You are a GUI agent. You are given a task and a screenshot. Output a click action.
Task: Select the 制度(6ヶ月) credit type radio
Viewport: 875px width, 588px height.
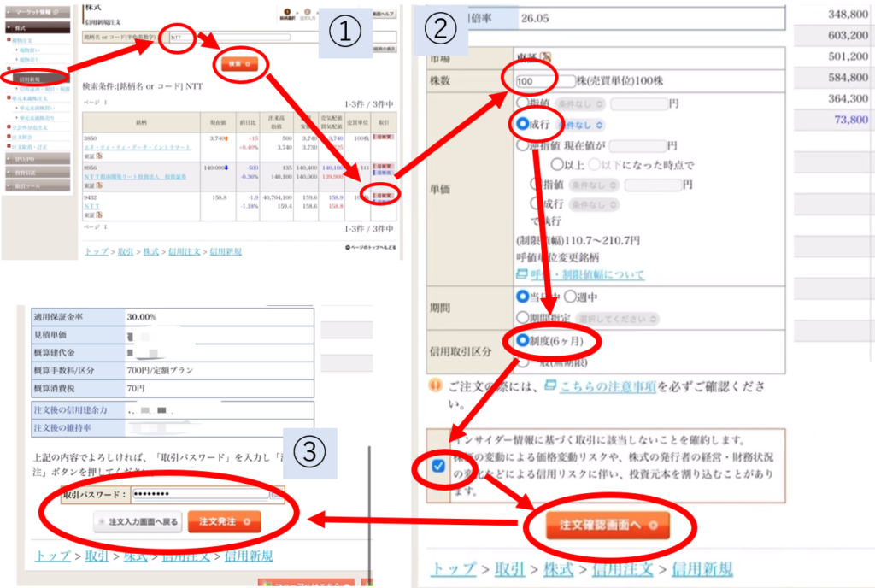(521, 340)
